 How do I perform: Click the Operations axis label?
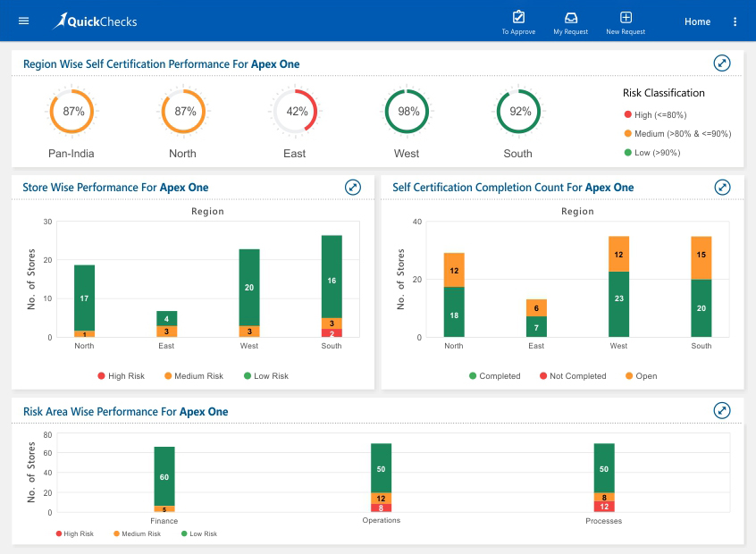[382, 520]
